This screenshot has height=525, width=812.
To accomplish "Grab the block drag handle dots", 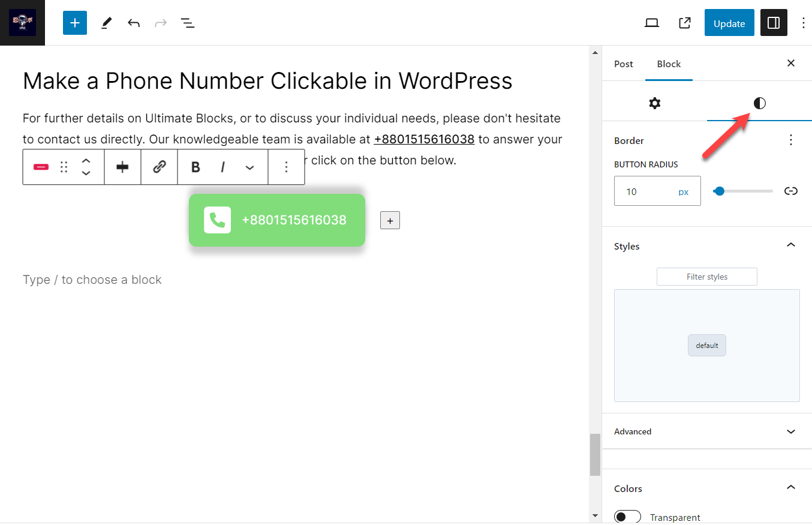I will (x=64, y=167).
